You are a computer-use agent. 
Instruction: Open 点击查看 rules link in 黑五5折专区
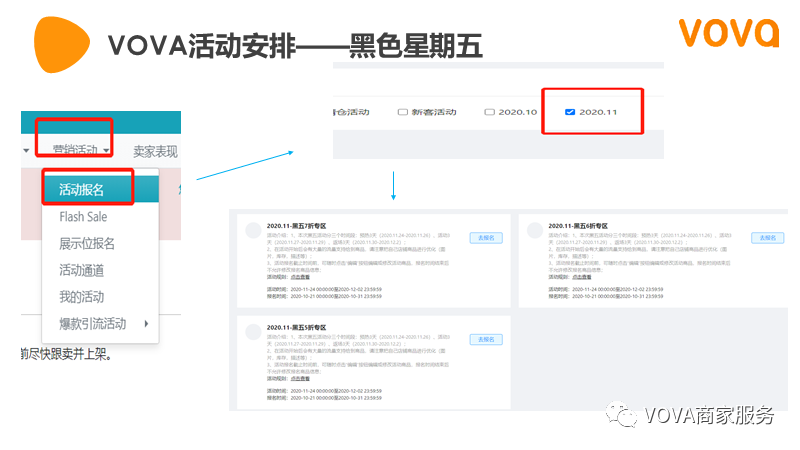click(x=300, y=379)
